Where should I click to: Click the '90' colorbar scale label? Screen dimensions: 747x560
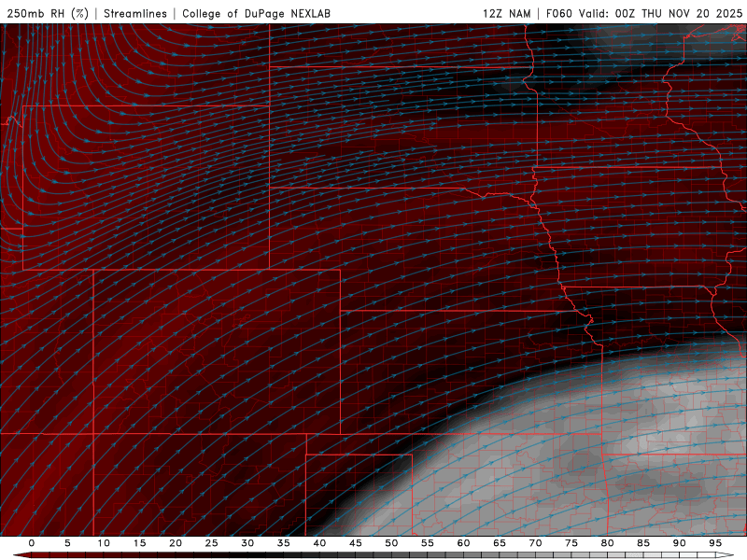pos(679,543)
